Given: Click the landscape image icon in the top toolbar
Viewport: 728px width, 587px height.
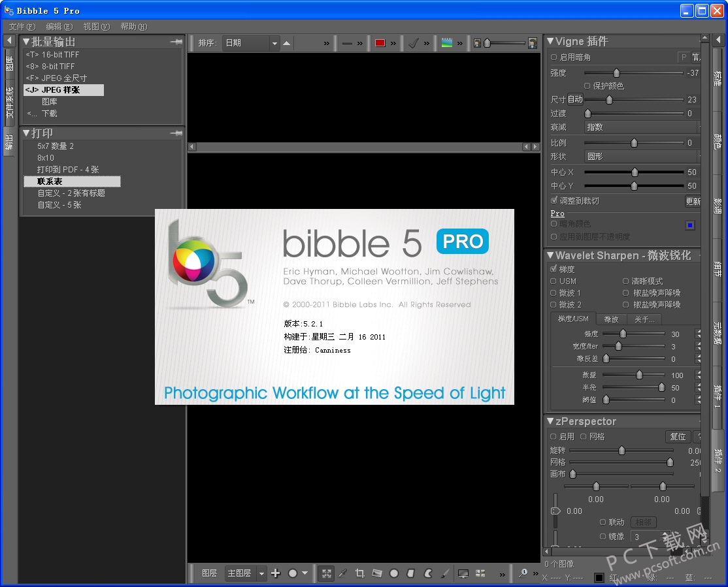Looking at the screenshot, I should (x=446, y=43).
